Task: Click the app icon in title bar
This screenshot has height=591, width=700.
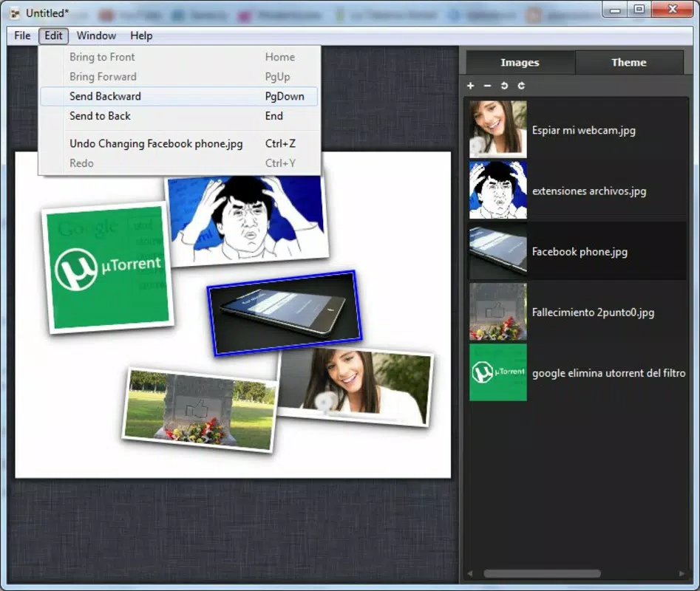Action: 15,13
